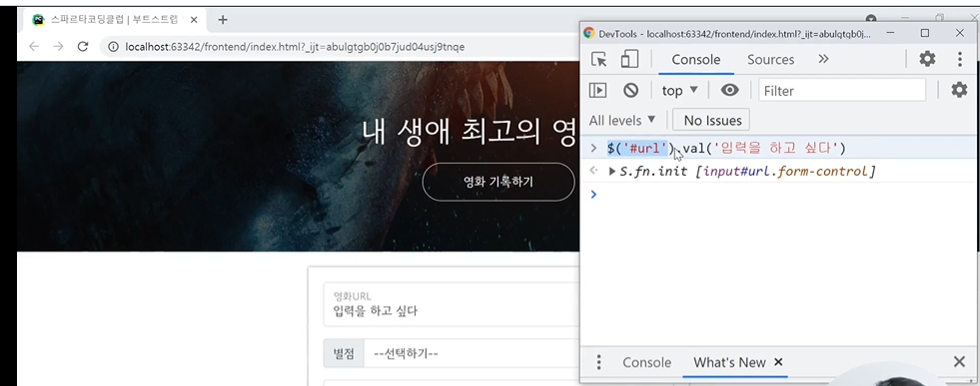
Task: View site information icon in address bar
Action: pyautogui.click(x=113, y=47)
